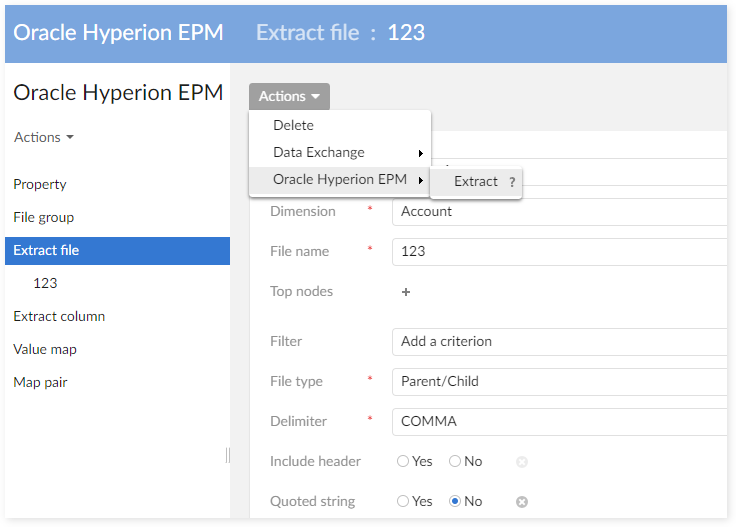Choose Delete from the Actions menu
Viewport: 736px width, 527px height.
tap(293, 125)
